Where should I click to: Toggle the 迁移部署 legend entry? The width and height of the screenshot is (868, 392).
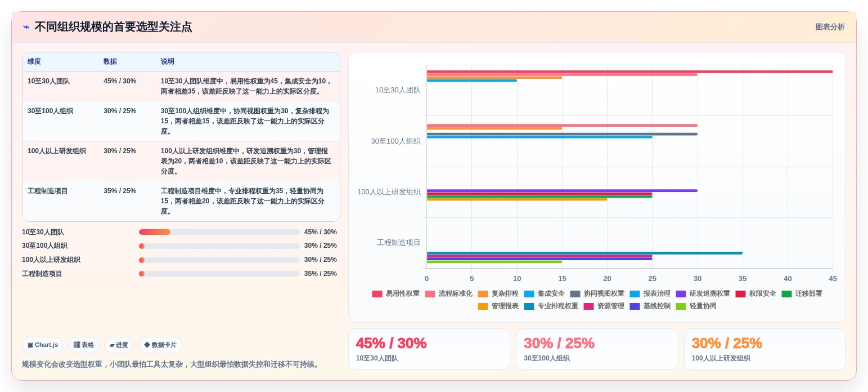[x=802, y=294]
